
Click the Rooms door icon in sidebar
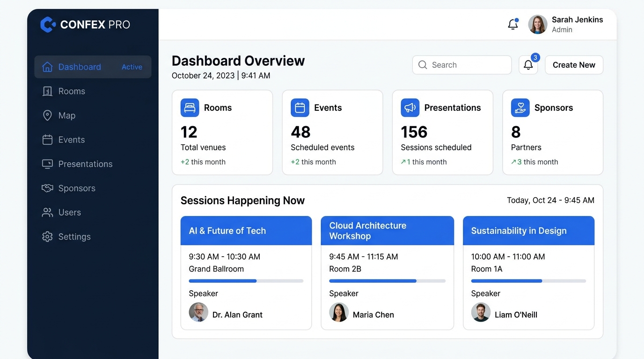pos(47,91)
